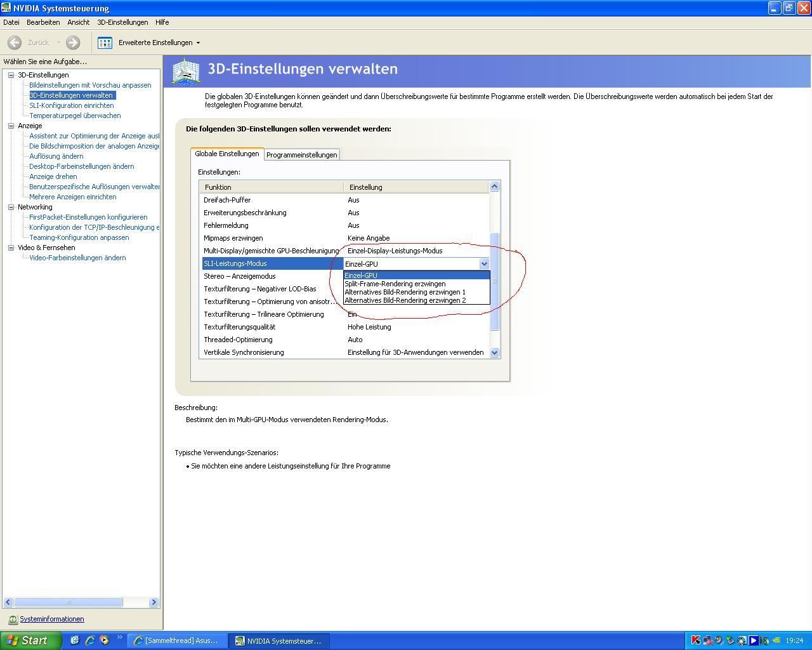Select Multi-Display/gemischte GPU-Beschleunigung row
Screen dimensions: 812x650
344,251
